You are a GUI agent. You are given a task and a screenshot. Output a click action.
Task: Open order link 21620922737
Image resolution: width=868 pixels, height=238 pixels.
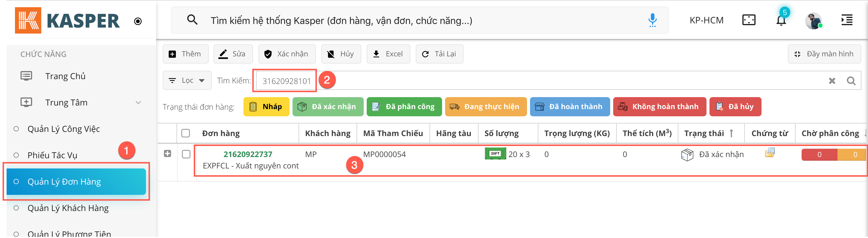248,154
